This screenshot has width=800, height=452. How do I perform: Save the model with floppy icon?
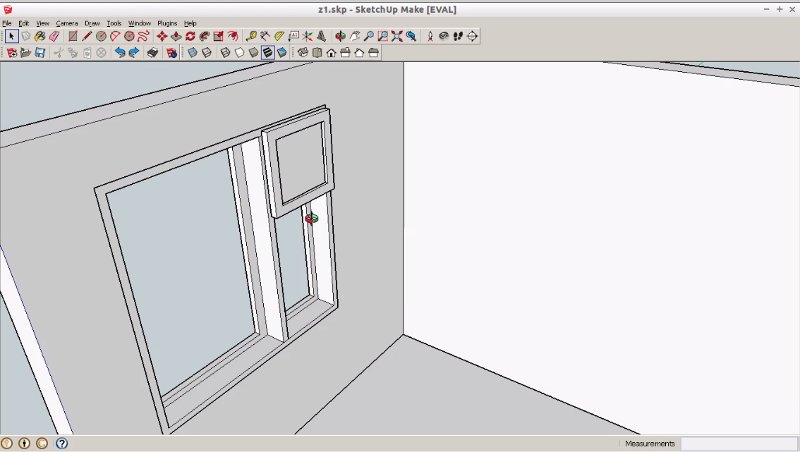point(40,53)
